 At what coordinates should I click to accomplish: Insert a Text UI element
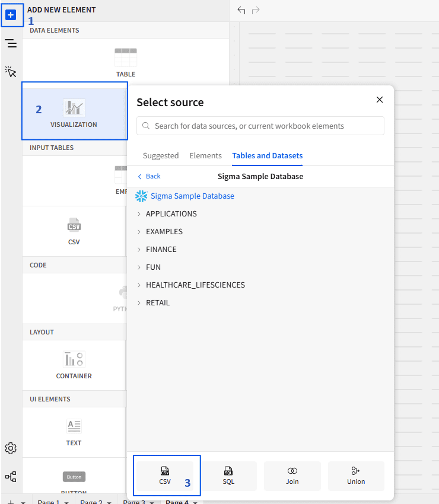point(74,432)
